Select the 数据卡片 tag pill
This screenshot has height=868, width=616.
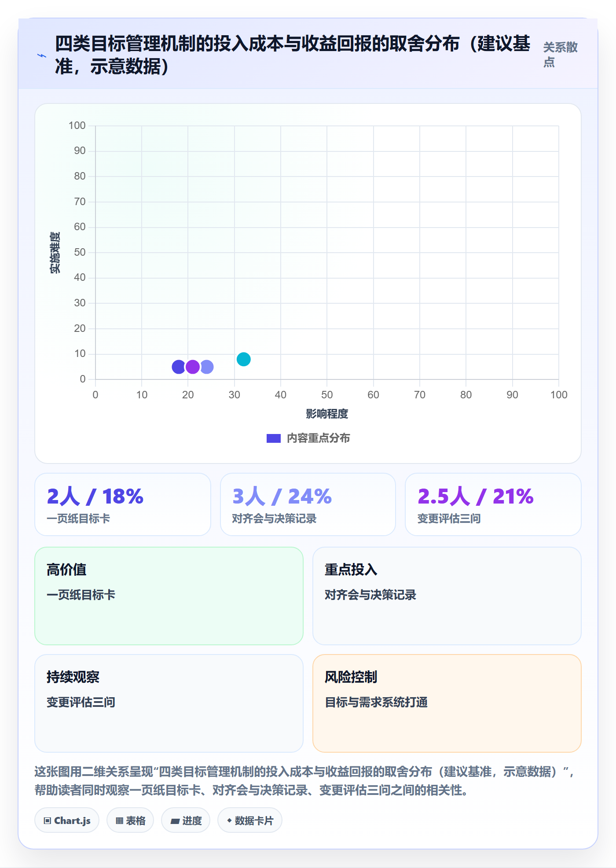click(250, 820)
